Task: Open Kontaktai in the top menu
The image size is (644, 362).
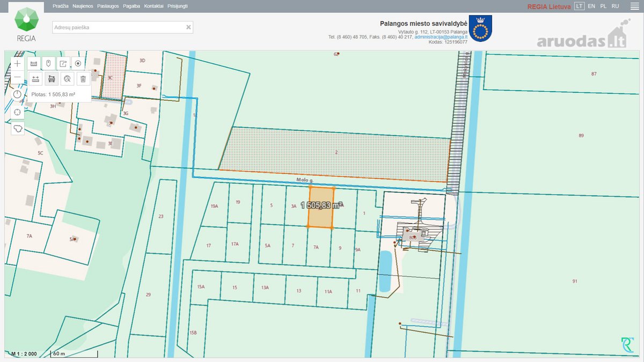Action: [154, 6]
